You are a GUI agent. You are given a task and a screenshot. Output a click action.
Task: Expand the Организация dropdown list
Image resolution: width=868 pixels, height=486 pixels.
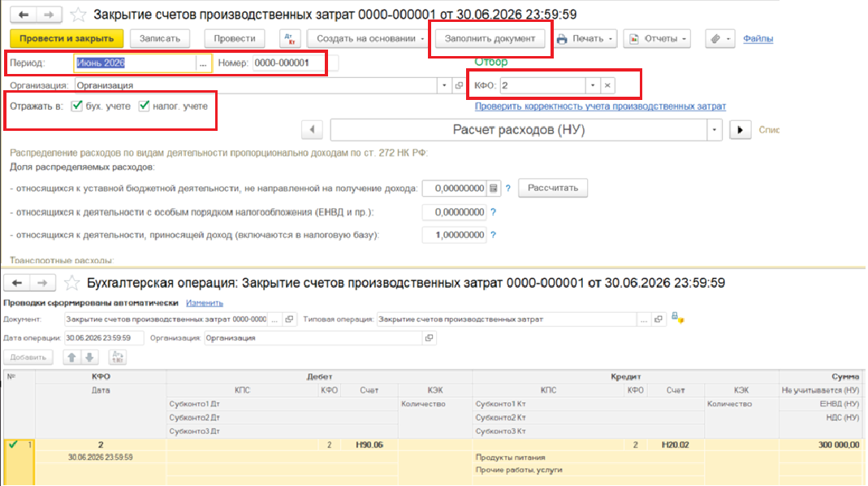(x=444, y=85)
